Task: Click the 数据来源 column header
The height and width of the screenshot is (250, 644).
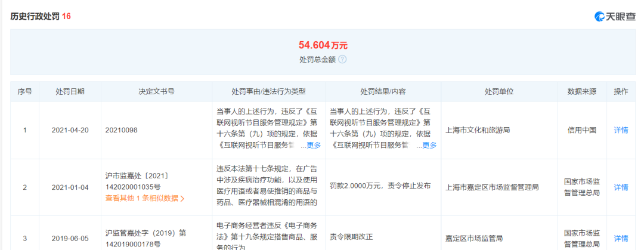Action: pyautogui.click(x=581, y=92)
